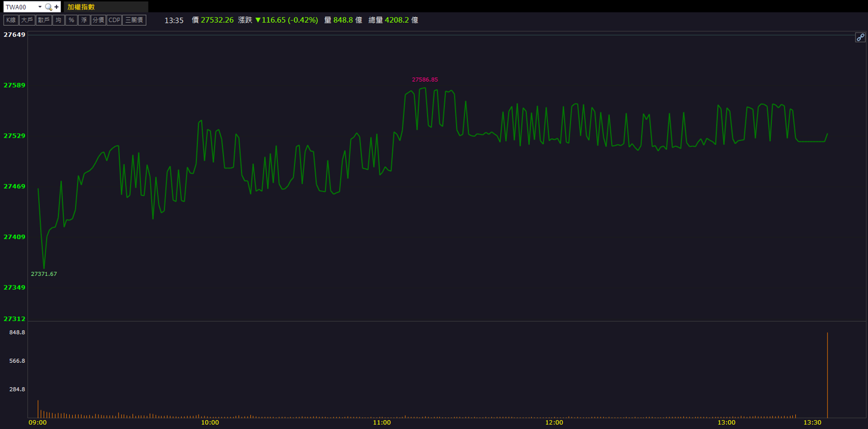Click the 284.8 volume axis label
The image size is (868, 429).
[17, 390]
